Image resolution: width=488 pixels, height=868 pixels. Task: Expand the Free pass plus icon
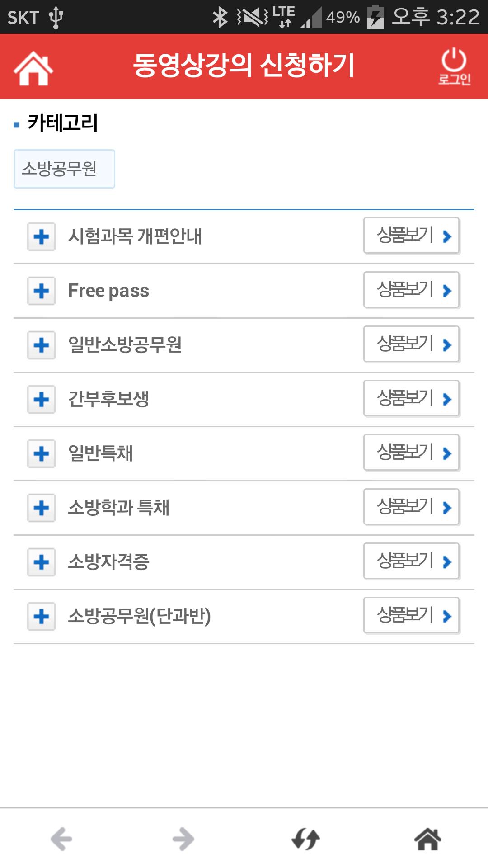tap(42, 291)
